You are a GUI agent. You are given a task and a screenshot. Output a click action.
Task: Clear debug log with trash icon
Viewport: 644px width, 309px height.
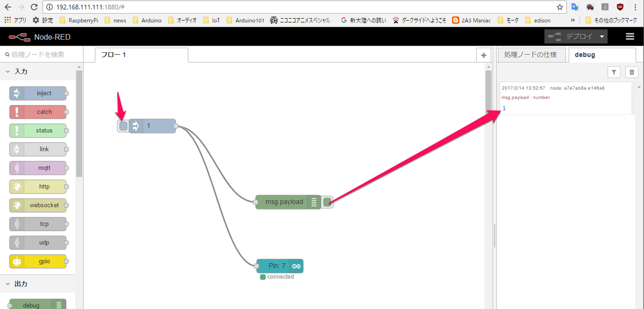click(x=631, y=73)
